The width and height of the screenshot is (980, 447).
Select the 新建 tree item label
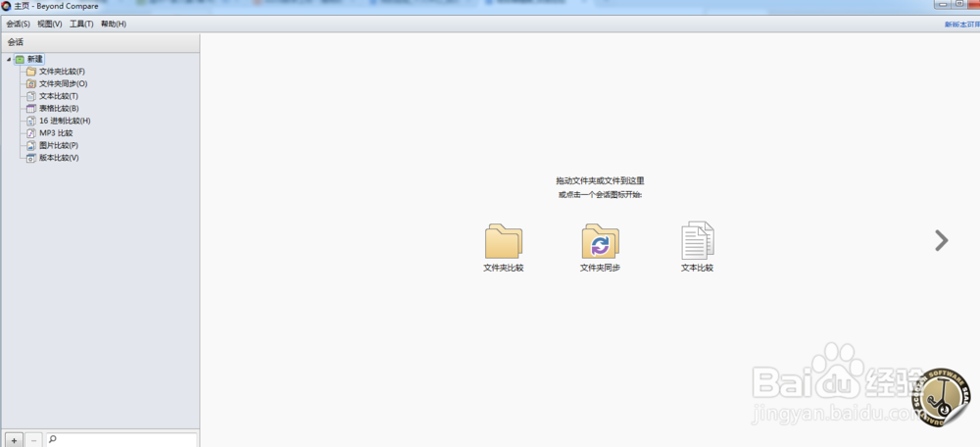click(x=35, y=59)
